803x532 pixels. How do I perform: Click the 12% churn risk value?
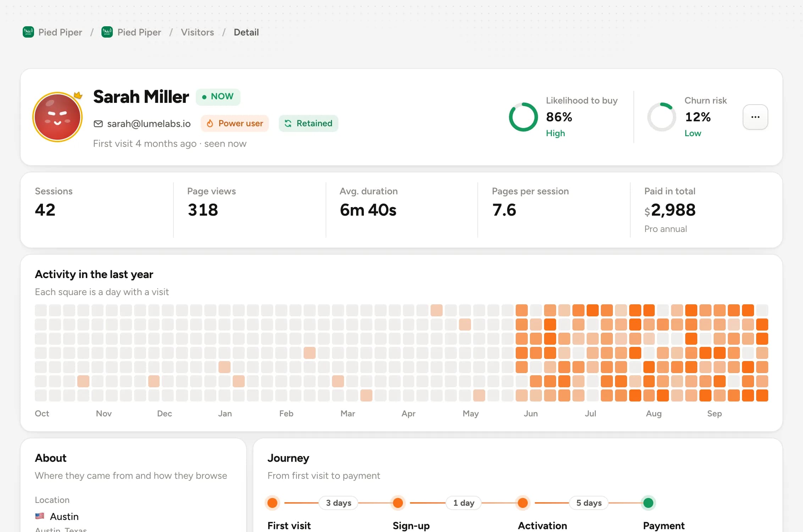(698, 117)
